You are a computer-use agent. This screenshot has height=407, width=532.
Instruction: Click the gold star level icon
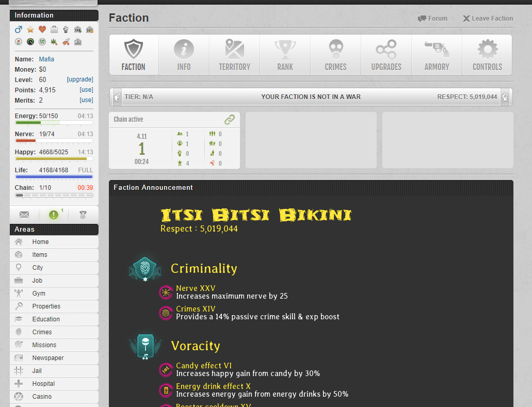click(x=30, y=29)
